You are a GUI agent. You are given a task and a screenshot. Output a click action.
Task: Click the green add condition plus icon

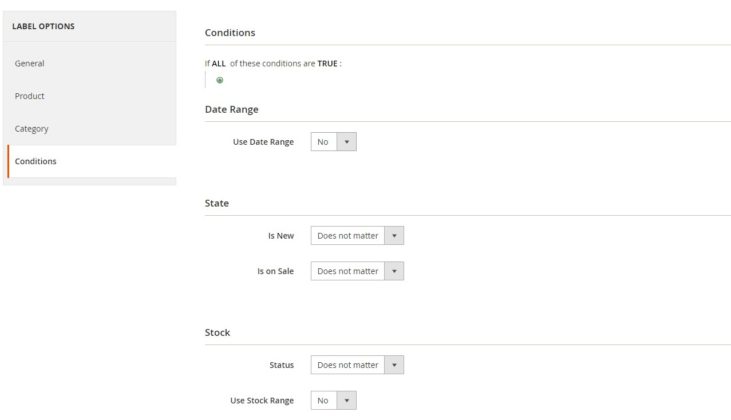click(220, 80)
